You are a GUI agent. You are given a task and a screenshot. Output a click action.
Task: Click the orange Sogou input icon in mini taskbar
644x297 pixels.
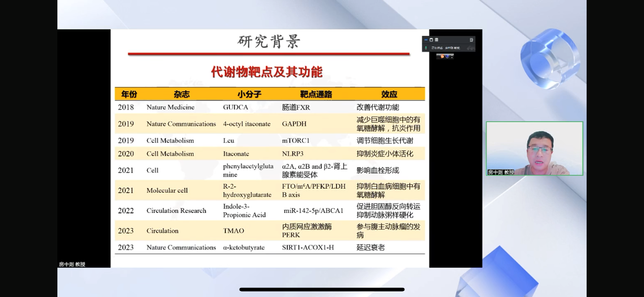pos(442,56)
